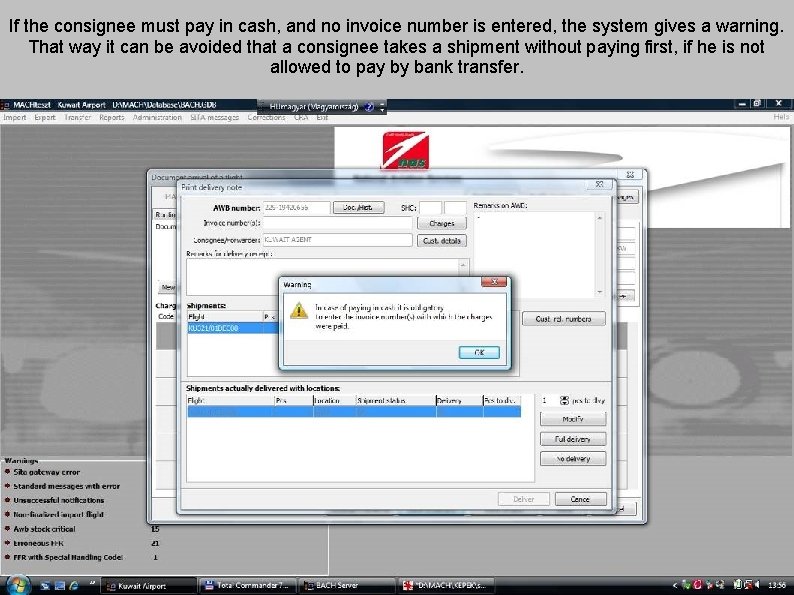Open the CRA menu
This screenshot has width=794, height=595.
pyautogui.click(x=301, y=117)
